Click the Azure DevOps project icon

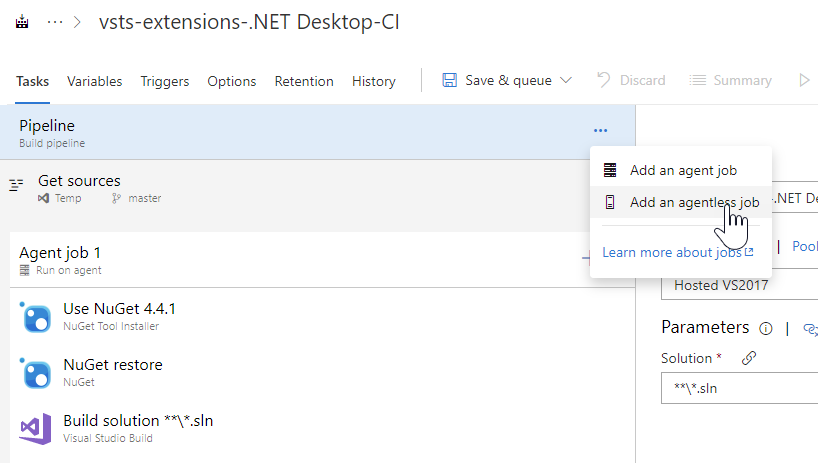(22, 22)
